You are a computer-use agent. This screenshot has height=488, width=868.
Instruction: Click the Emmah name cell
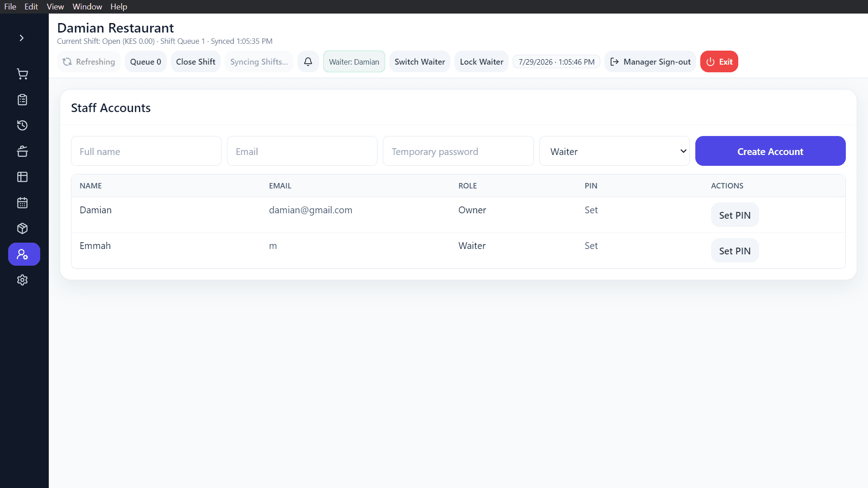95,246
